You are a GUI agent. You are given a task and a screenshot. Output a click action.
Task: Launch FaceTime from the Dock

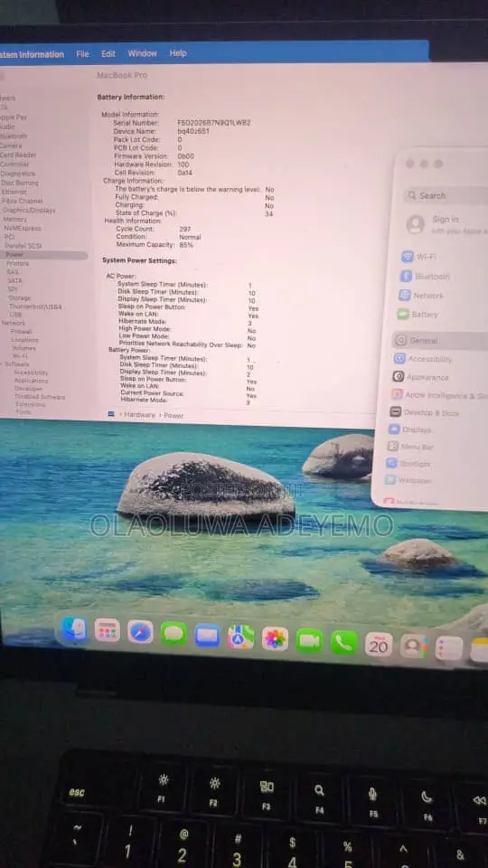309,641
